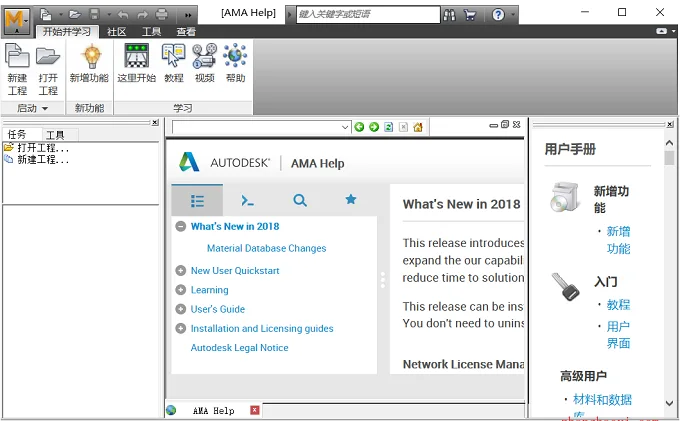Viewport: 680px width, 421px height.
Task: Click the binoculars search icon
Action: click(449, 15)
